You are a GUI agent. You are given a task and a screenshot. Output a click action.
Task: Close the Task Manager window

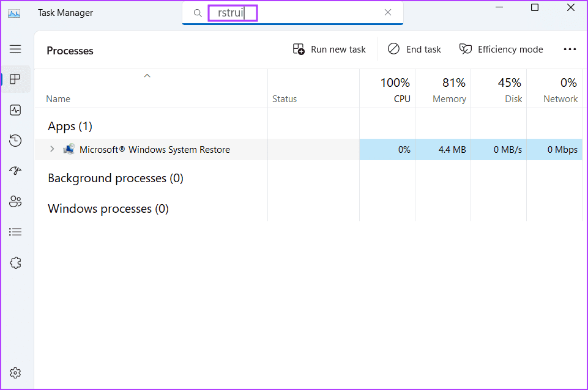pyautogui.click(x=571, y=7)
